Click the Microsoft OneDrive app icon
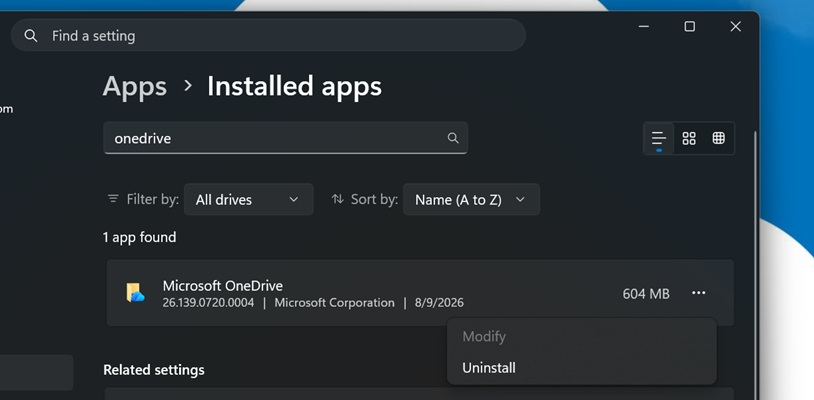 pos(135,293)
